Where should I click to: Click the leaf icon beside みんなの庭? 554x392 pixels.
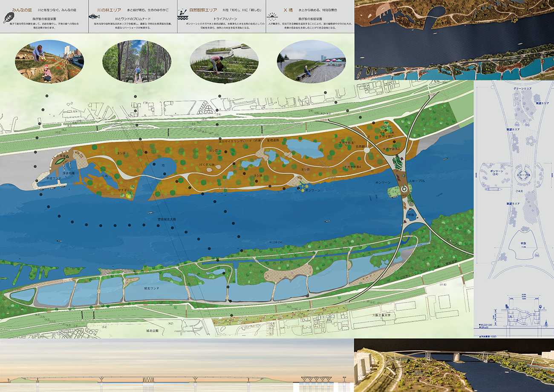coord(8,17)
